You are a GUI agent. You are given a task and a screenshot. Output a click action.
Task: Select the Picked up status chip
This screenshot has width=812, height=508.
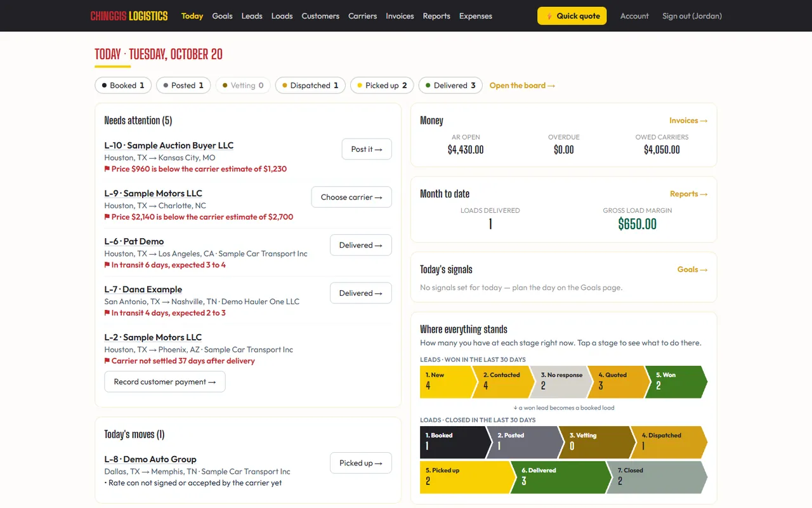382,86
